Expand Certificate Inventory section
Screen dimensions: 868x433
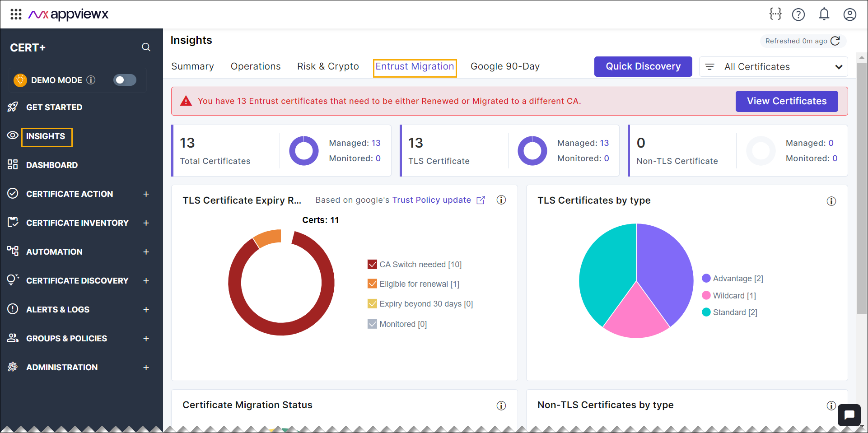click(x=146, y=223)
